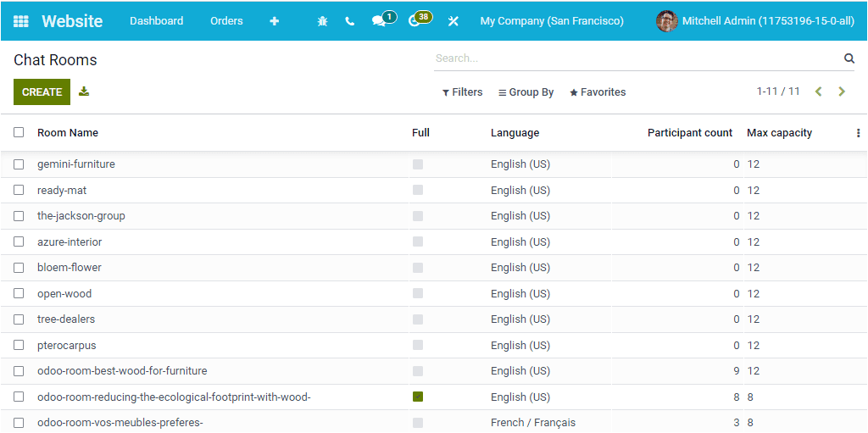
Task: Select all rows with header checkbox
Action: [19, 132]
